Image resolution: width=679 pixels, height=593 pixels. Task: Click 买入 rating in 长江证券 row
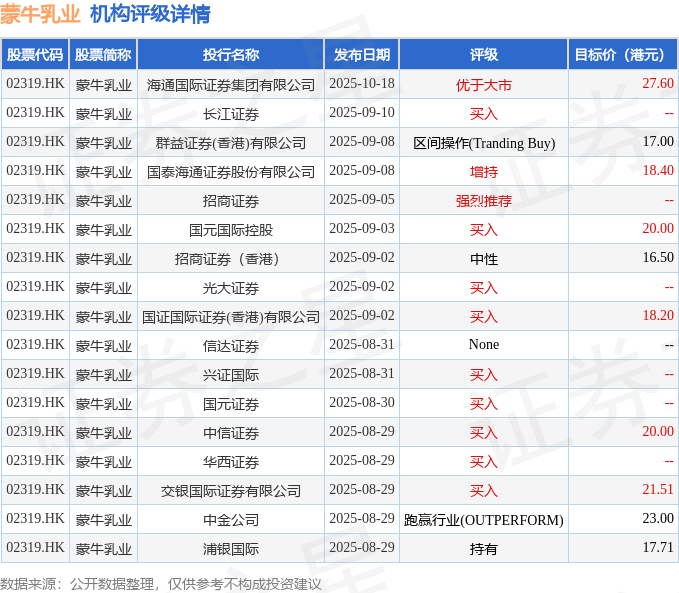point(484,114)
